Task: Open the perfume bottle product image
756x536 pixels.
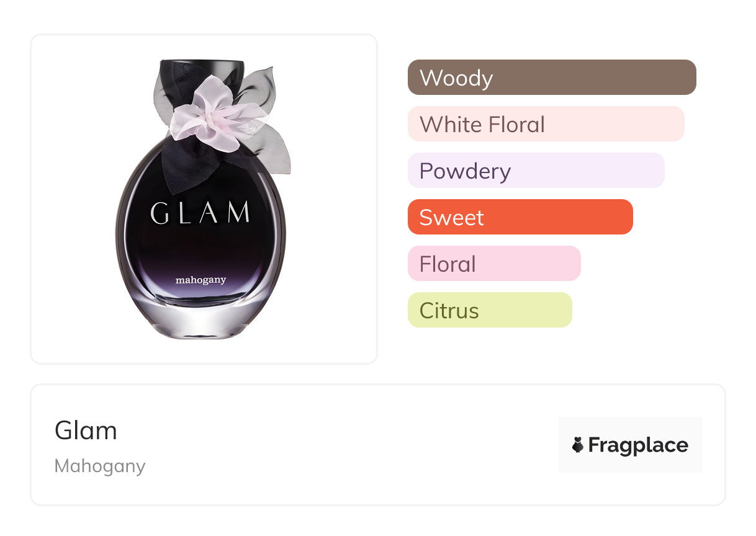Action: click(x=204, y=199)
